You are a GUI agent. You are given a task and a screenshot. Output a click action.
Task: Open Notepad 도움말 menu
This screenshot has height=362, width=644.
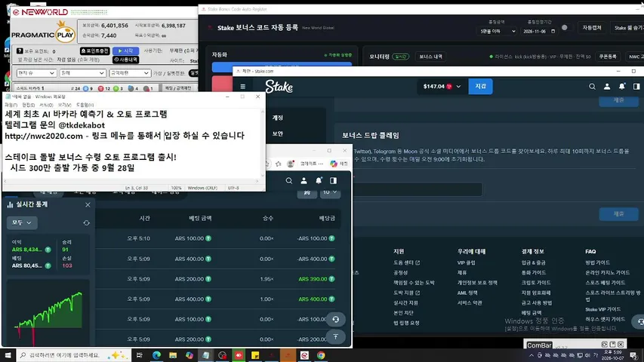click(x=85, y=105)
